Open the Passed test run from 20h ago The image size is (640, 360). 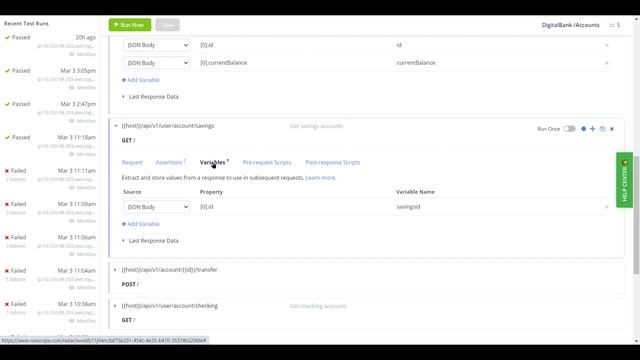[x=50, y=45]
